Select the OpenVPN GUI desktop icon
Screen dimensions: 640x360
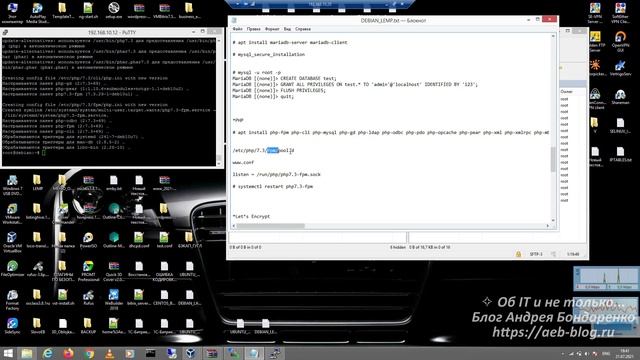pyautogui.click(x=620, y=41)
